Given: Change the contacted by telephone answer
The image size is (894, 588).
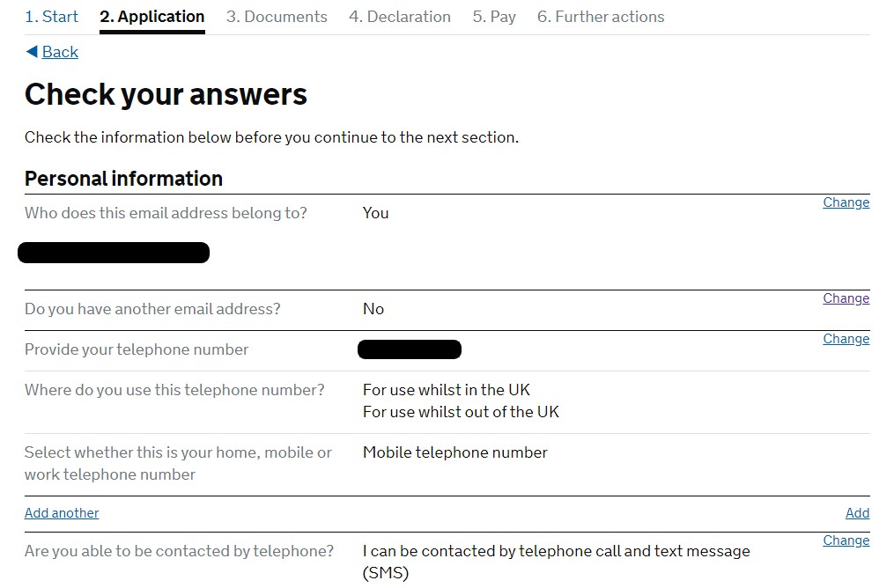Looking at the screenshot, I should tap(846, 540).
